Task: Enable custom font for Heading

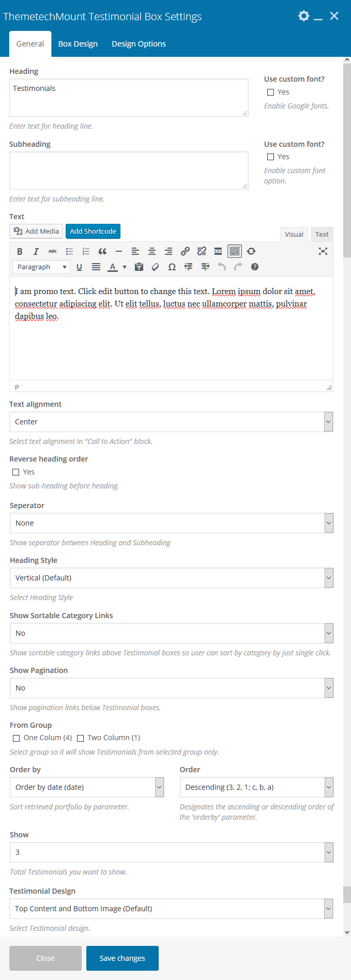Action: (270, 92)
